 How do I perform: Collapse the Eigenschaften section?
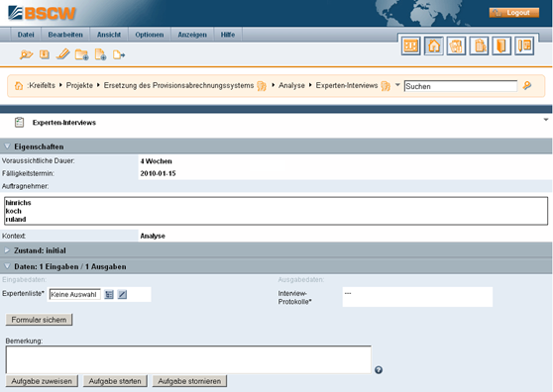click(x=7, y=147)
